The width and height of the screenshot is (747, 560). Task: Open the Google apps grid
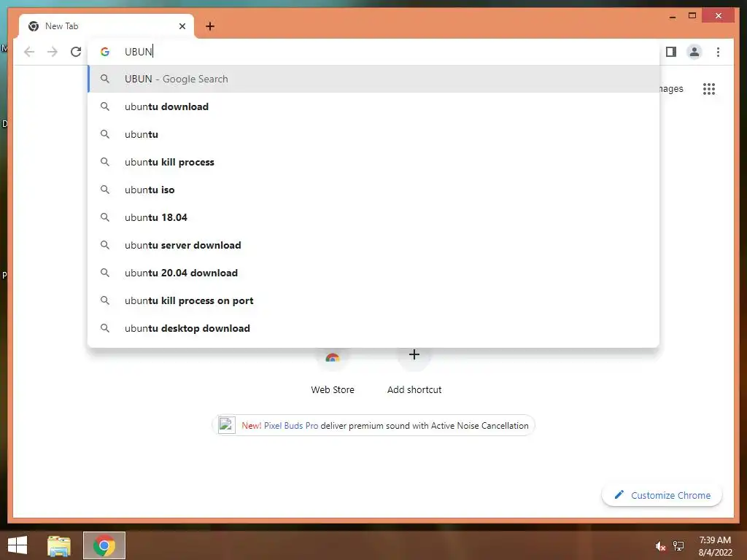pyautogui.click(x=709, y=88)
